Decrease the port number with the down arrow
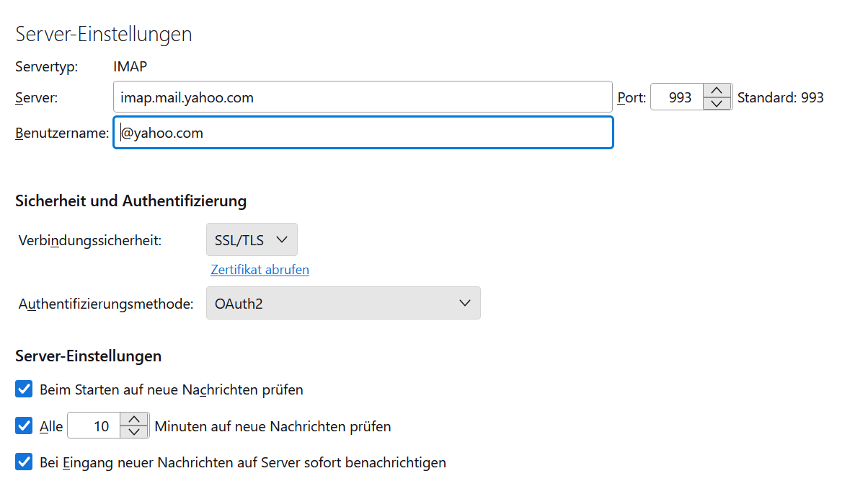The image size is (868, 489). click(x=716, y=103)
